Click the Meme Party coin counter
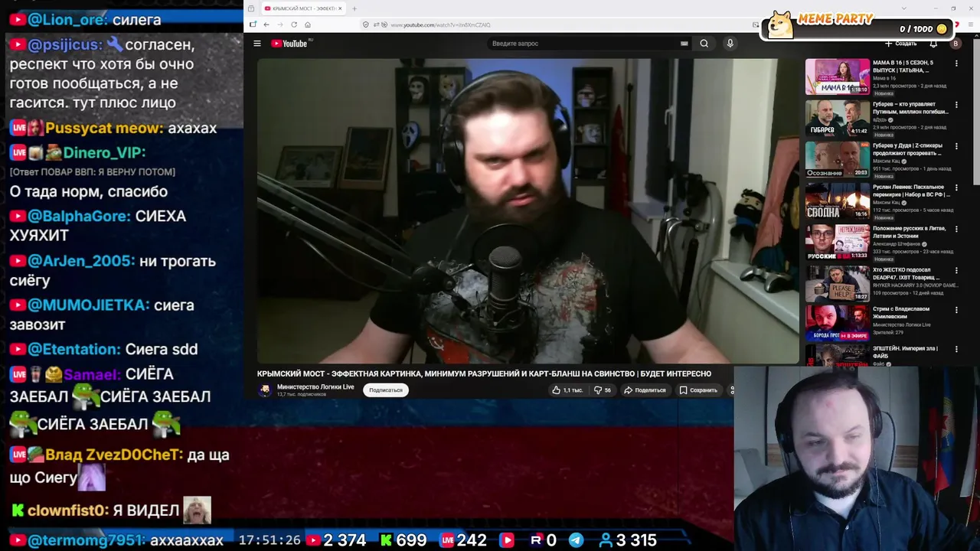 tap(923, 29)
